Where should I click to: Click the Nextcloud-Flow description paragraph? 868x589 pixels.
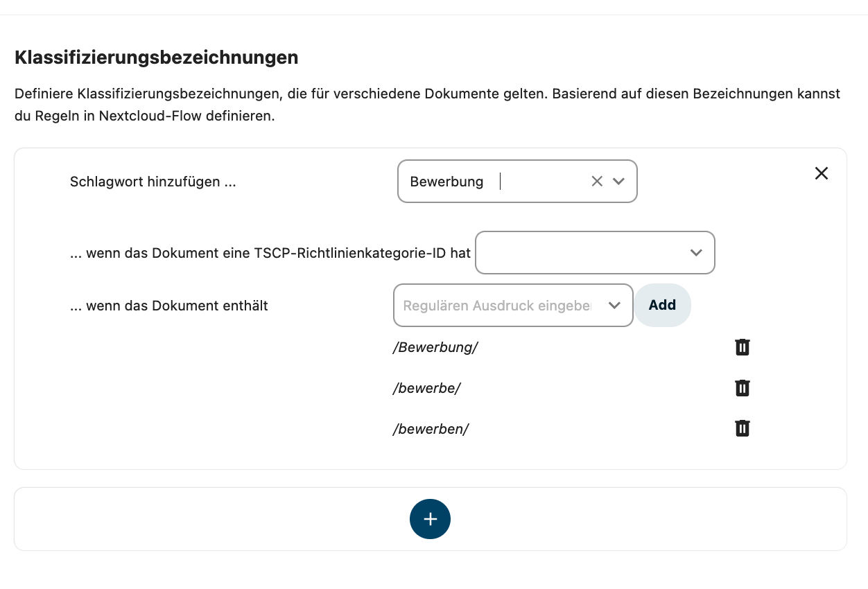click(x=428, y=105)
